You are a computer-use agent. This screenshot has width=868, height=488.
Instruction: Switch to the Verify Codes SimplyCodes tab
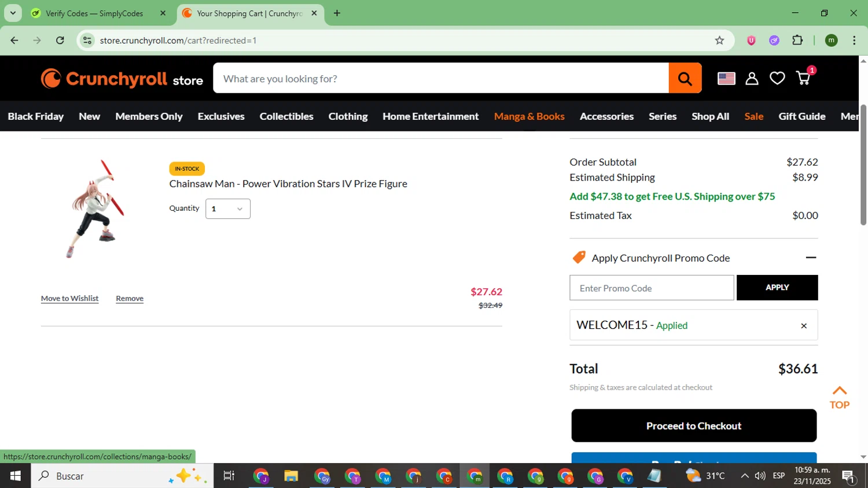click(94, 13)
